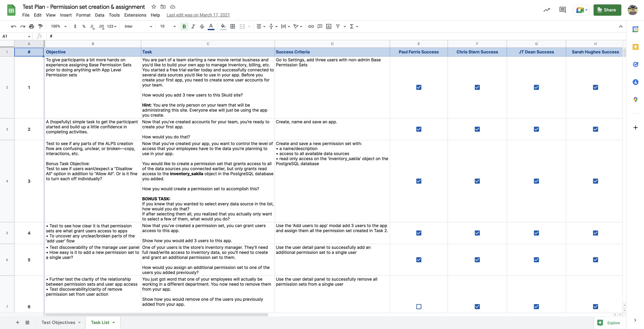Insert a chart from the toolbar

click(329, 26)
